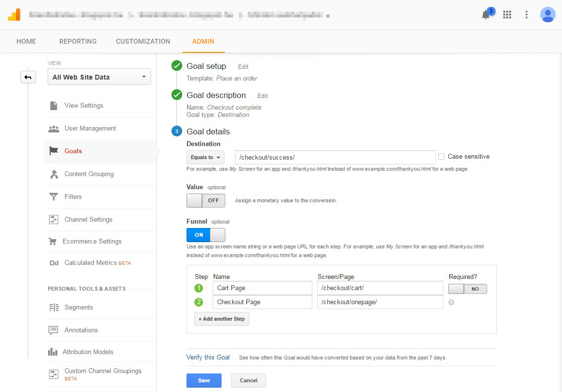Click the green Goal setup checkmark icon

pyautogui.click(x=177, y=66)
